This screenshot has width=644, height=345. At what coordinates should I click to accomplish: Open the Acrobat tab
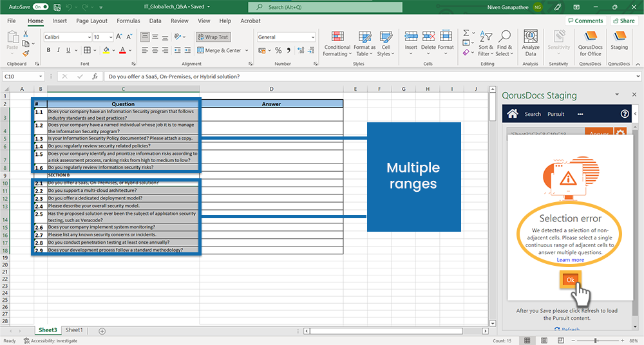click(251, 21)
